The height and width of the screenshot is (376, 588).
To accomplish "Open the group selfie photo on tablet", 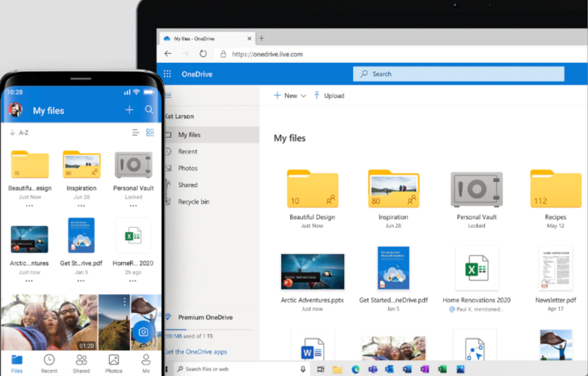I will pyautogui.click(x=394, y=348).
